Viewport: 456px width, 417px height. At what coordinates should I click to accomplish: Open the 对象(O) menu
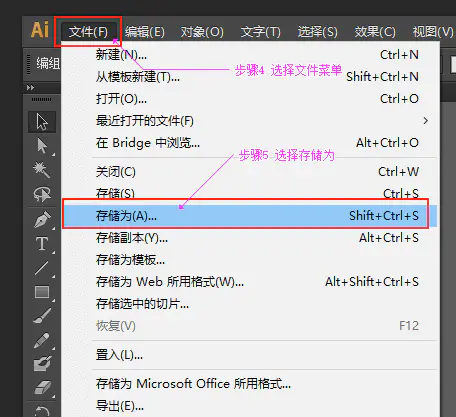coord(202,32)
